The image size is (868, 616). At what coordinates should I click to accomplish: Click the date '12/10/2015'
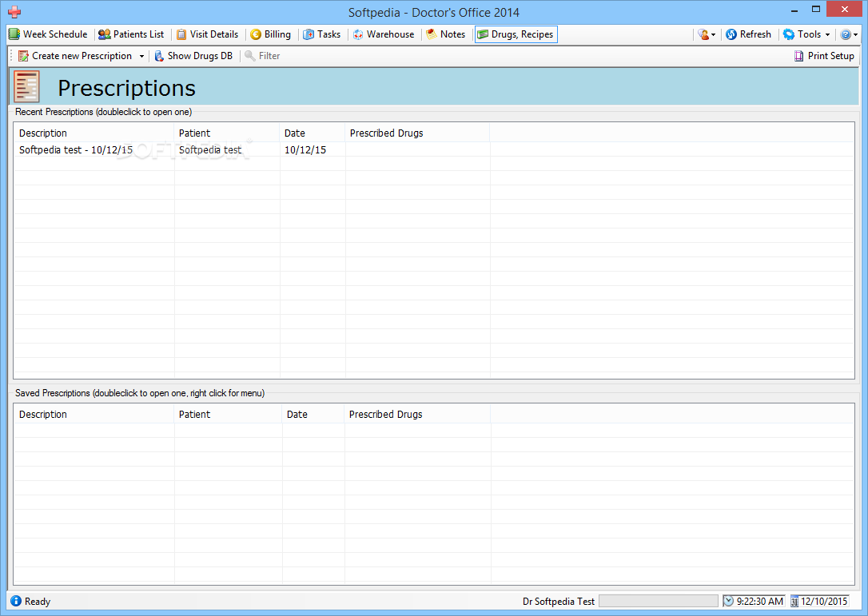tap(824, 602)
